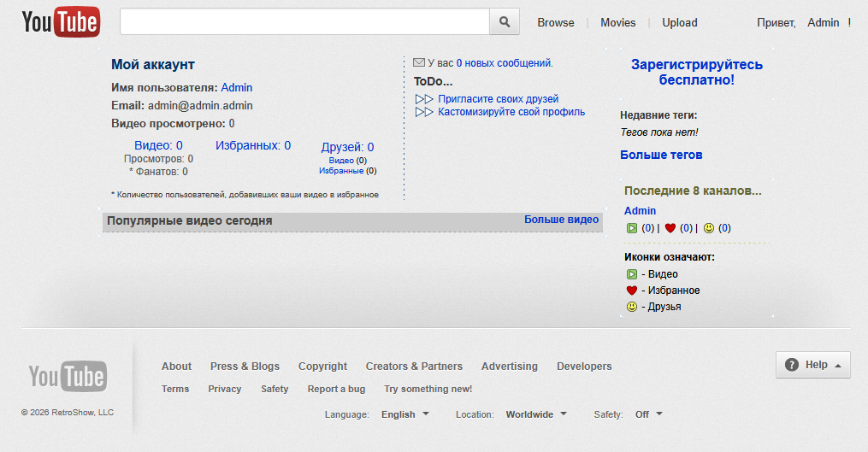Click Кастомизируйте свой профиль link
Viewport: 868px width, 452px height.
click(511, 112)
